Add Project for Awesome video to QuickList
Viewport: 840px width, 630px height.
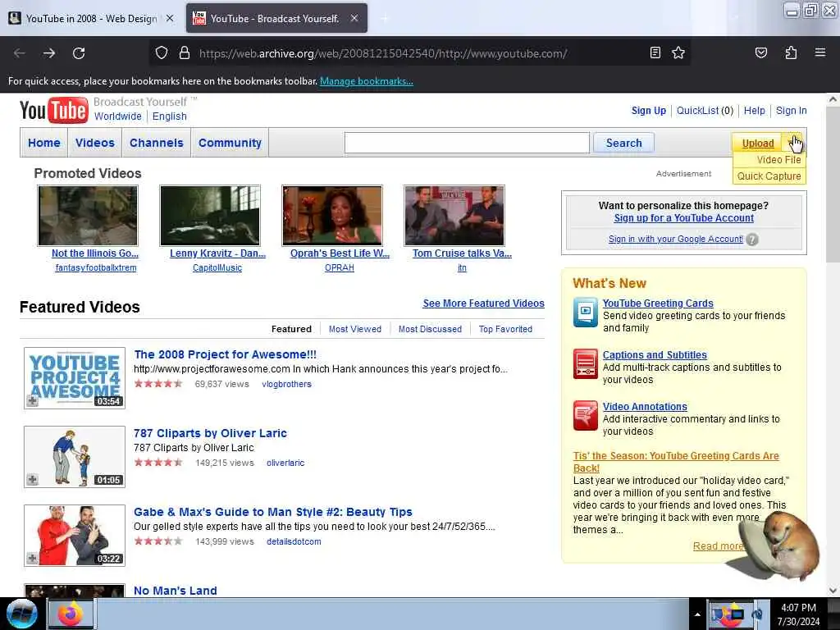[x=32, y=400]
